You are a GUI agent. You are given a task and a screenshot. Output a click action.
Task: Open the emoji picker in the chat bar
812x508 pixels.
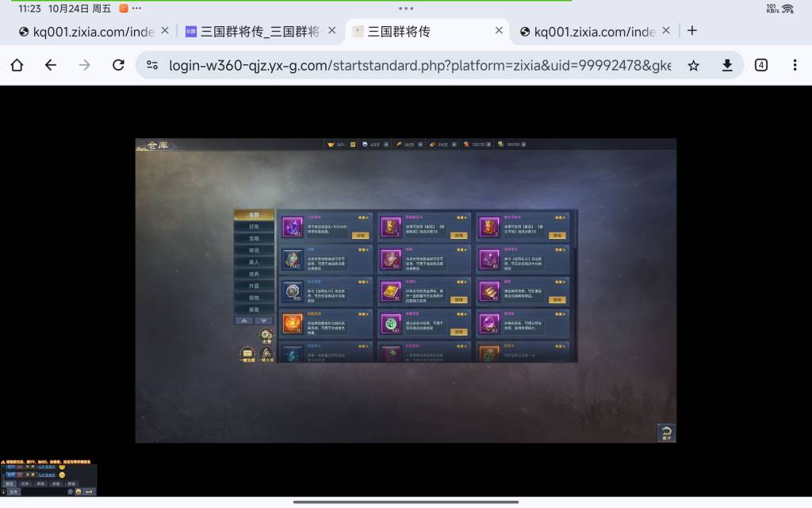click(78, 492)
